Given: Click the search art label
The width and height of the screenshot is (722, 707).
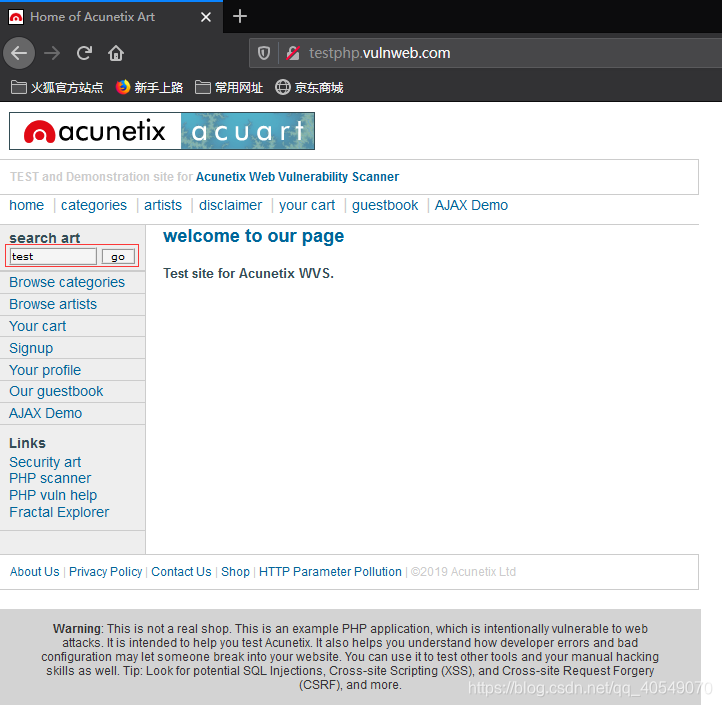Looking at the screenshot, I should [45, 238].
